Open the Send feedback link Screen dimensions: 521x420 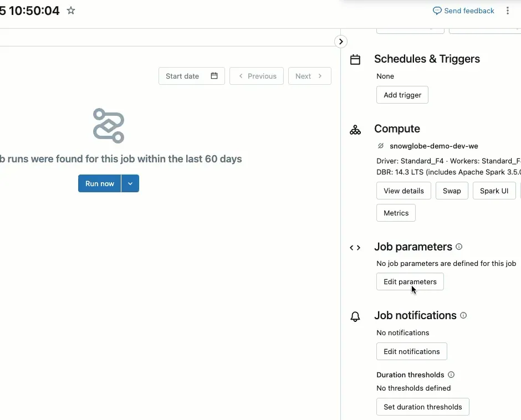click(463, 11)
